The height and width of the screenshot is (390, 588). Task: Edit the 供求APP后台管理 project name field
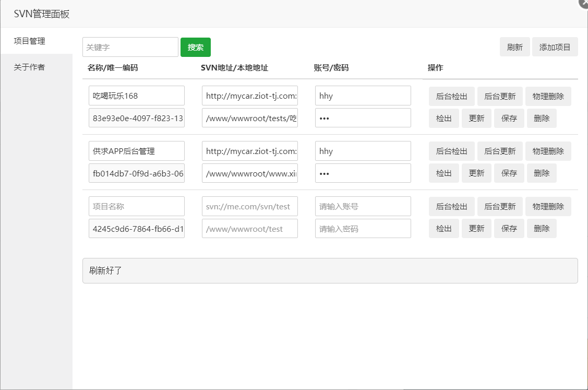tap(137, 151)
